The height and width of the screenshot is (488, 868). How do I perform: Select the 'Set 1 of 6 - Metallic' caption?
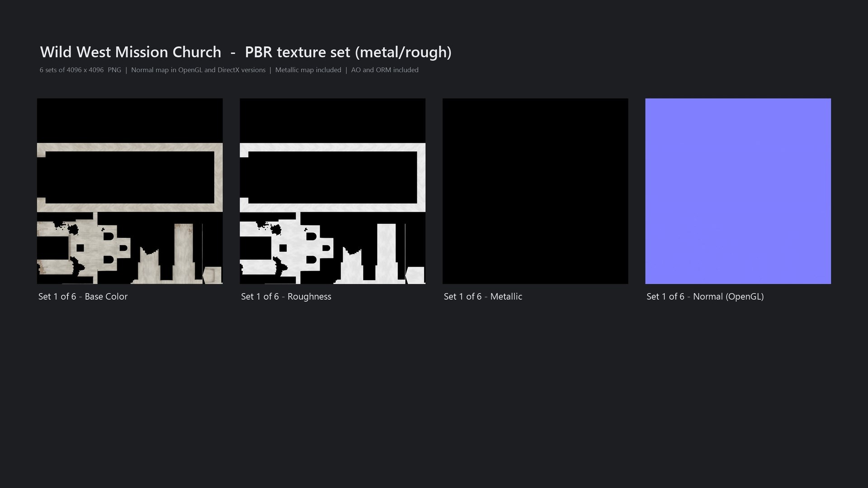click(x=483, y=296)
